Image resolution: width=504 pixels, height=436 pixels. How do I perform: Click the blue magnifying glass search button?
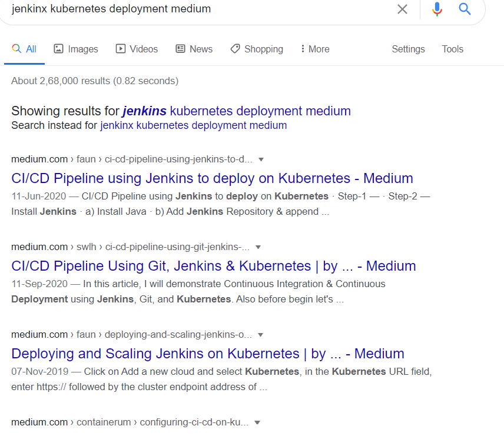465,9
